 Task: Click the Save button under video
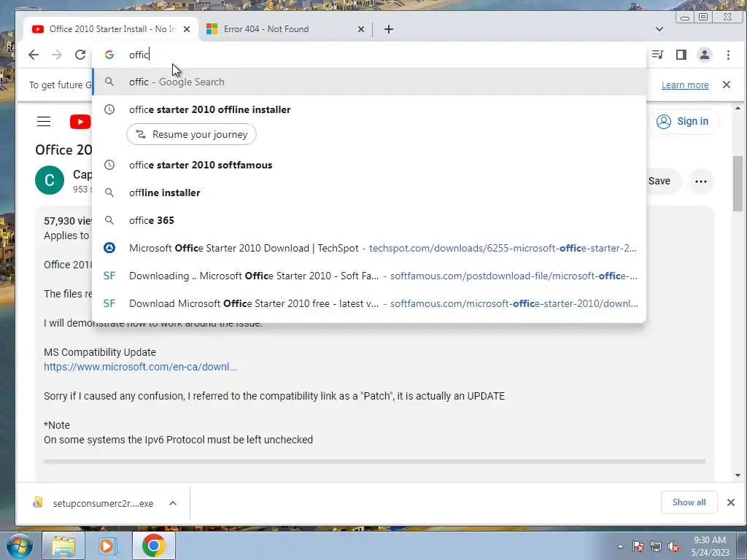tap(663, 181)
